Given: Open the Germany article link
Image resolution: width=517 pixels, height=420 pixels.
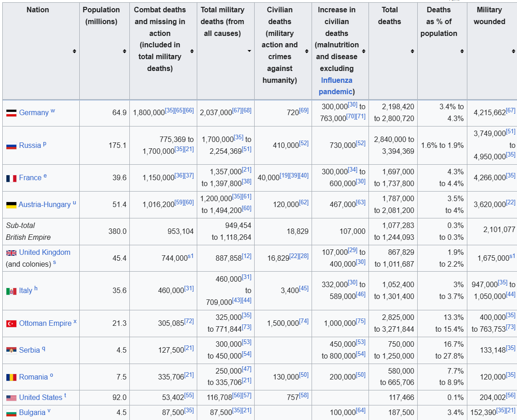Looking at the screenshot, I should pyautogui.click(x=34, y=113).
